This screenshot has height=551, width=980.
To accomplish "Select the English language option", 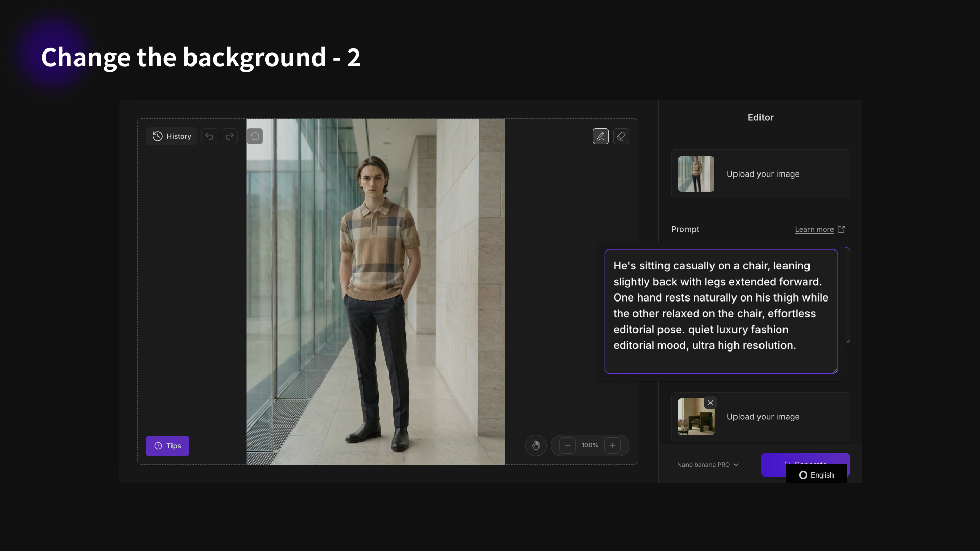I will coord(817,475).
